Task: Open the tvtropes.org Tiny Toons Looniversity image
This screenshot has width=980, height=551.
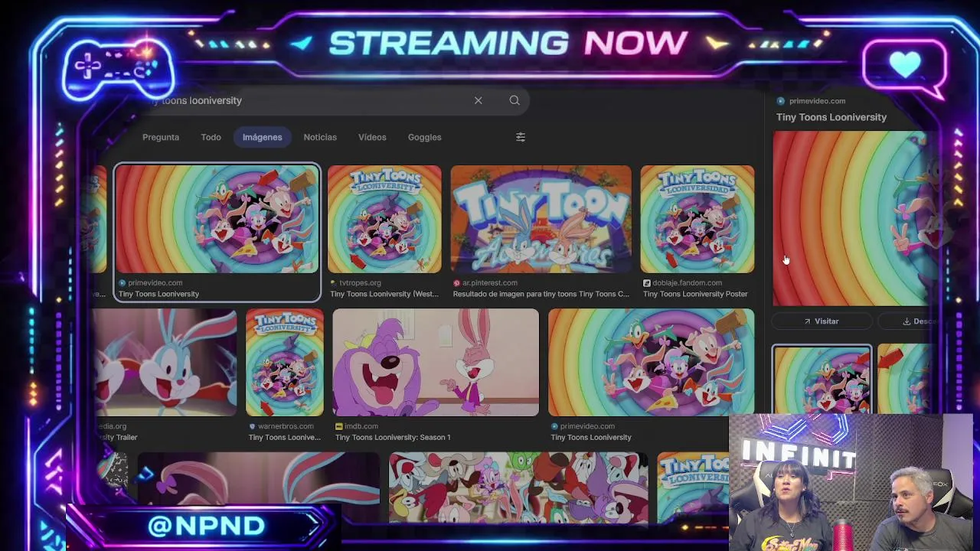Action: [x=384, y=220]
